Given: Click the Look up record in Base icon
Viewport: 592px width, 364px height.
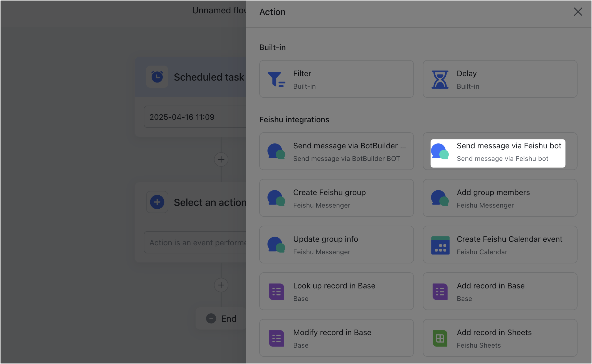Looking at the screenshot, I should pos(276,291).
